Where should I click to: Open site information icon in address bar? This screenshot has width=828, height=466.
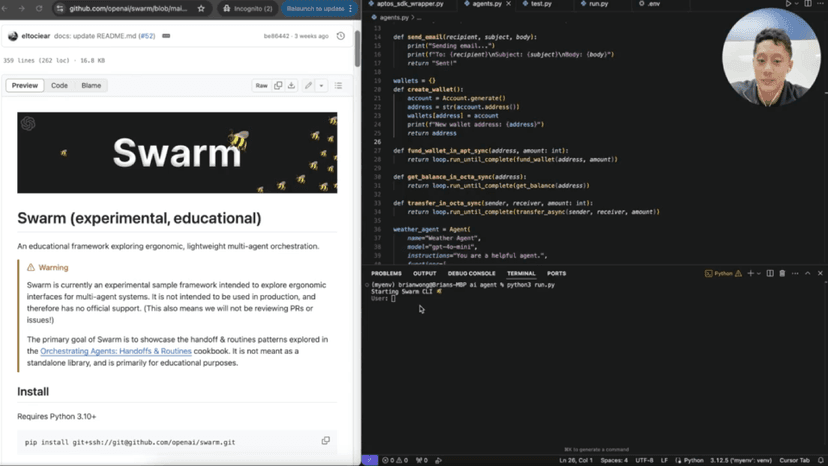pos(60,8)
